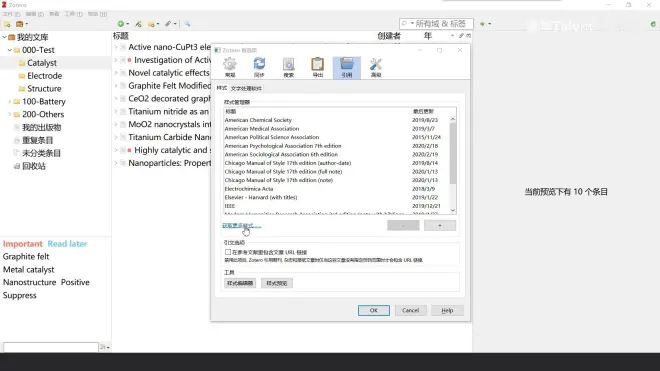Click the Add by Identifier wand icon
Screen dimensions: 660x371
click(138, 24)
